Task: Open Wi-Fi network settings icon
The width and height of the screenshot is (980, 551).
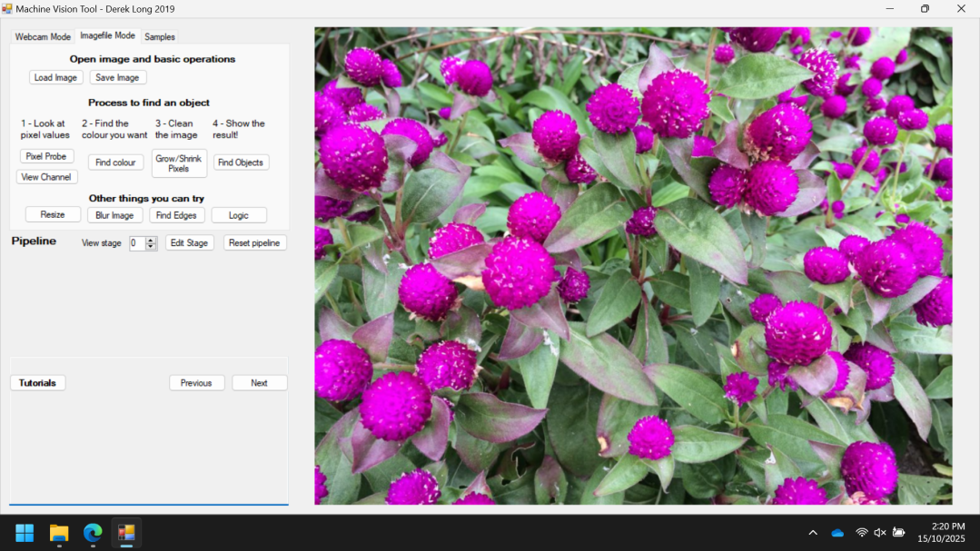Action: (861, 533)
